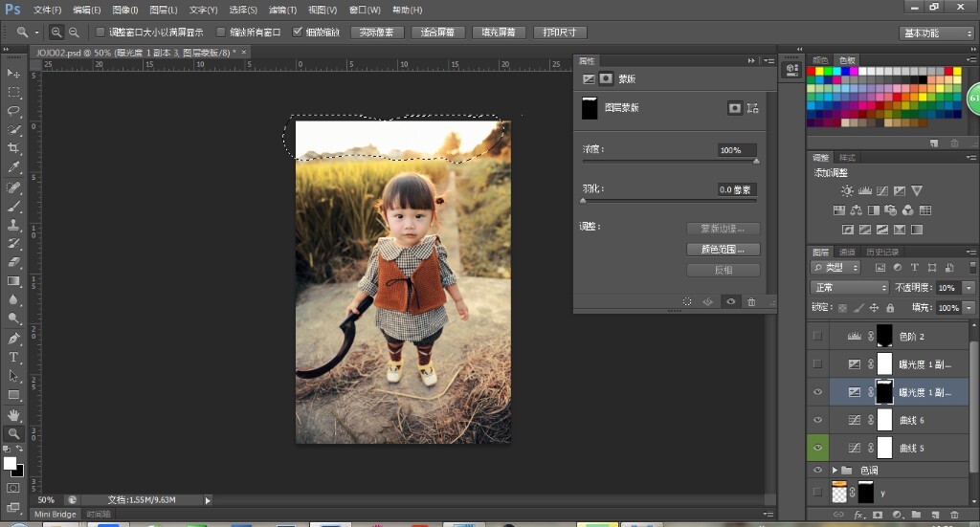Viewport: 980px width, 527px height.
Task: Click the Zoom In icon in options bar
Action: click(x=56, y=32)
